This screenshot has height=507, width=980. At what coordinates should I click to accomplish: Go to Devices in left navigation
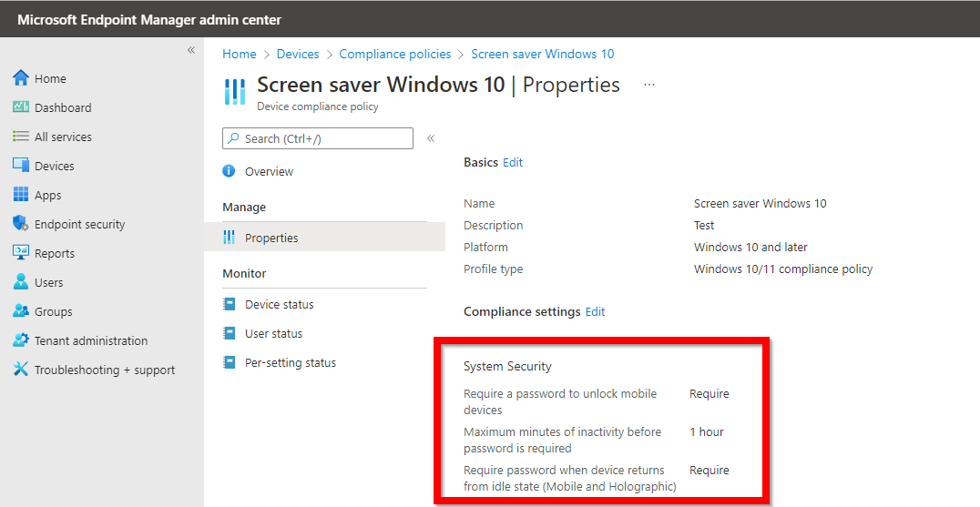coord(55,166)
